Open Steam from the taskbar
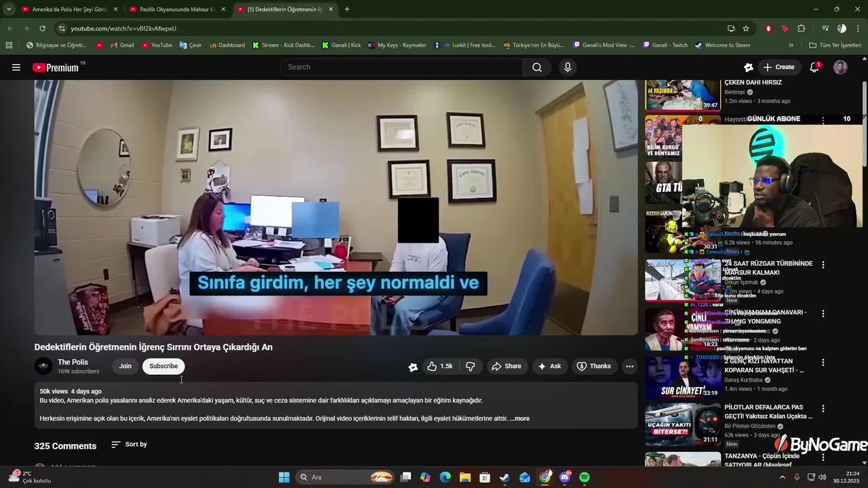Viewport: 868px width, 488px height. point(505,477)
